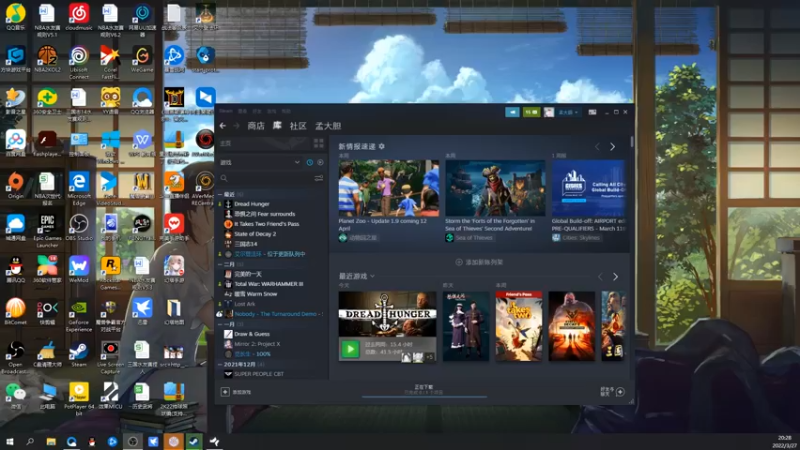Open Epic Games Launcher shortcut
Image resolution: width=800 pixels, height=450 pixels.
tap(47, 231)
